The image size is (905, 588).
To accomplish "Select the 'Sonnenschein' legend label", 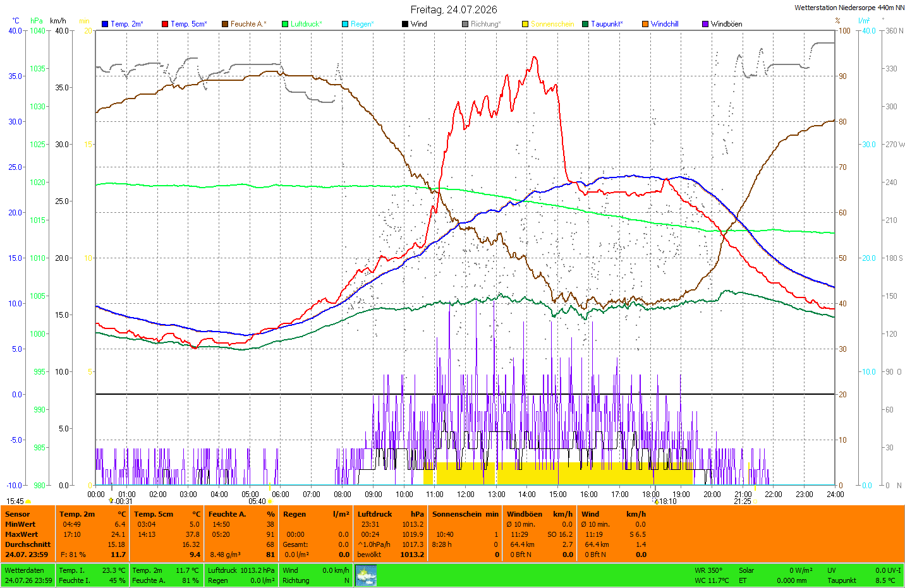I will pos(552,24).
